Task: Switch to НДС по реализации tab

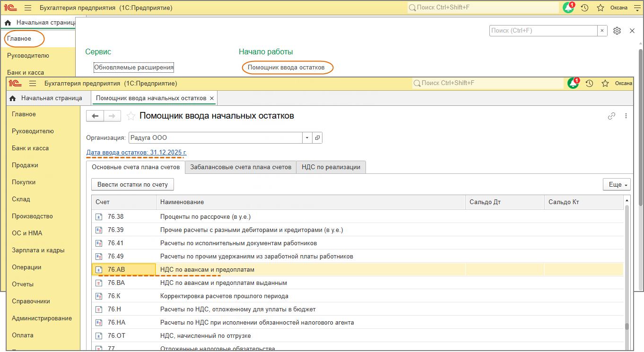Action: click(x=331, y=167)
